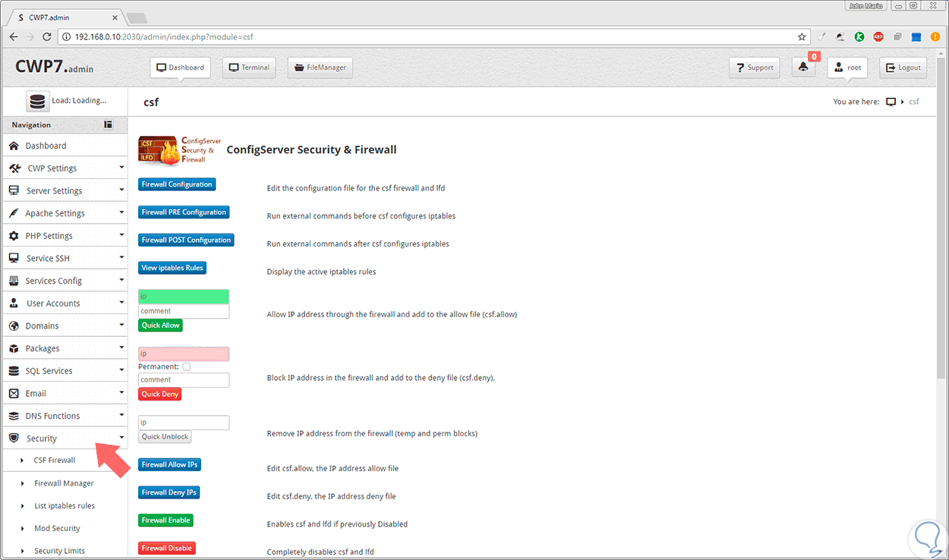Screen dimensions: 949x560
Task: Expand the CWP Settings menu arrow
Action: pyautogui.click(x=121, y=167)
